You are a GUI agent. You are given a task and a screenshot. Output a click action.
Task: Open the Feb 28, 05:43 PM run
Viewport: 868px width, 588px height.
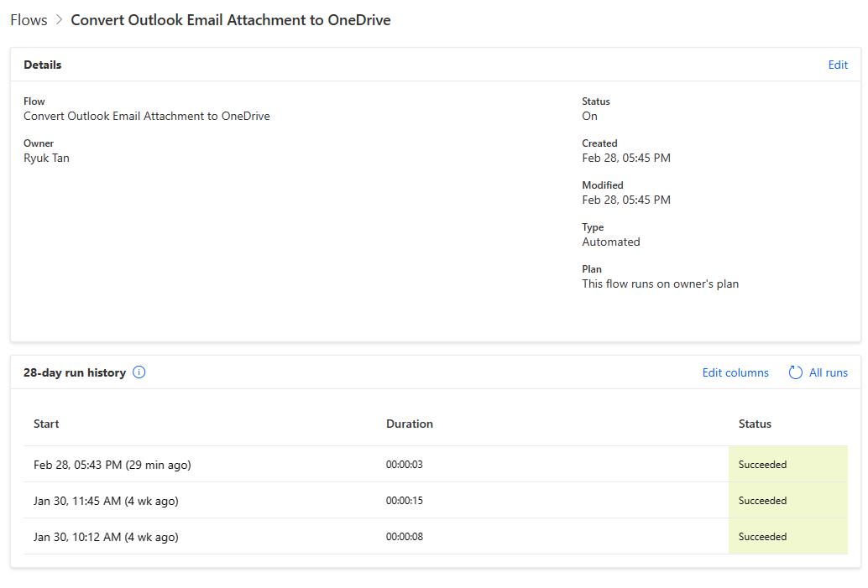click(x=112, y=465)
